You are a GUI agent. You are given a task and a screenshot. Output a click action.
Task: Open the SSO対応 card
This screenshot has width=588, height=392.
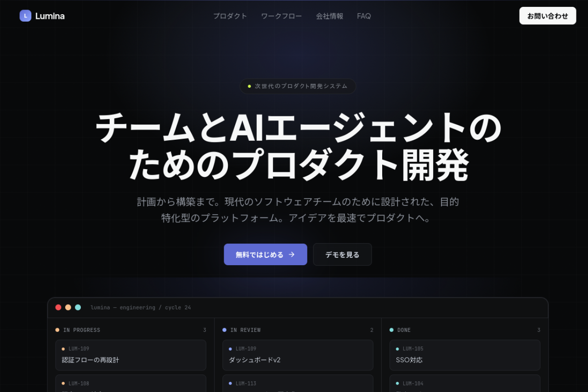(x=465, y=355)
